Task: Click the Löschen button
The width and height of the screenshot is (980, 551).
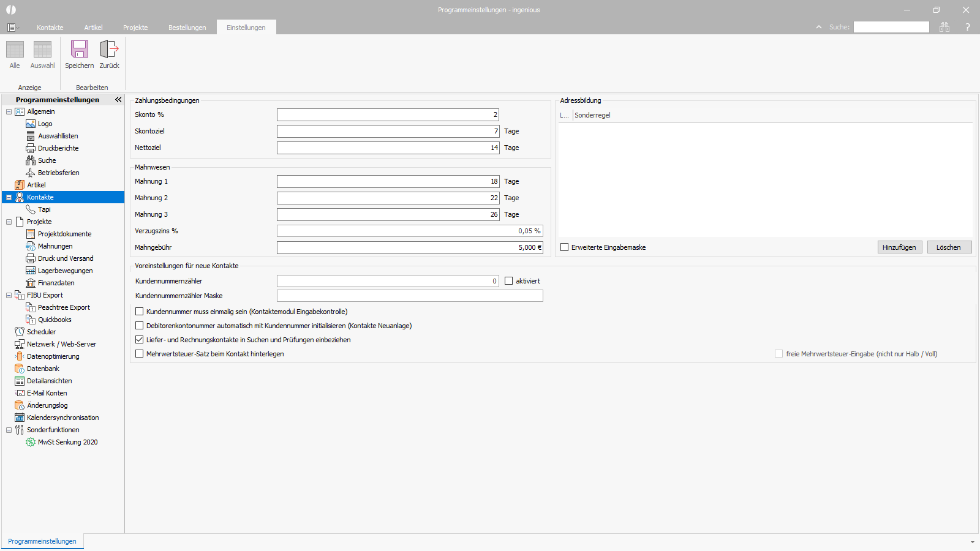Action: 948,247
